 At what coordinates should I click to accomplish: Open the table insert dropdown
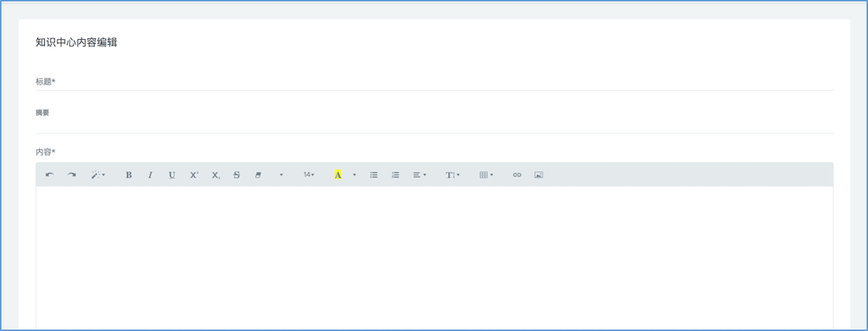coord(486,175)
